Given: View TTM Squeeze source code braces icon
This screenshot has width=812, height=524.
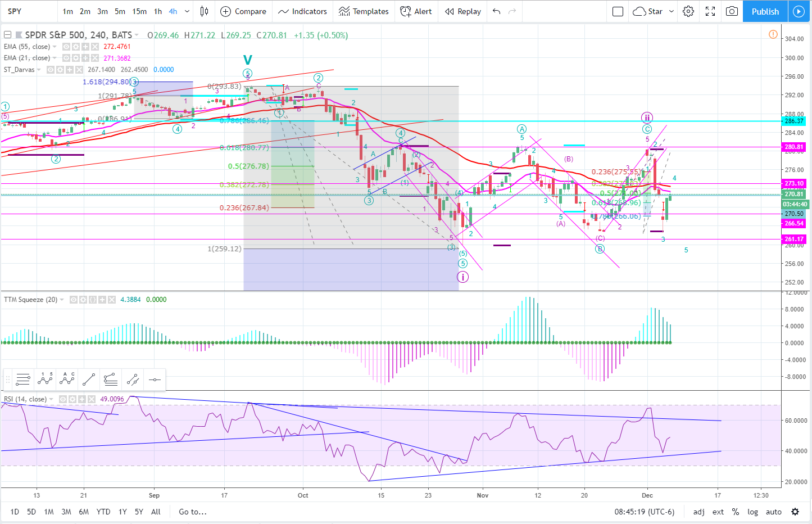Looking at the screenshot, I should [92, 300].
